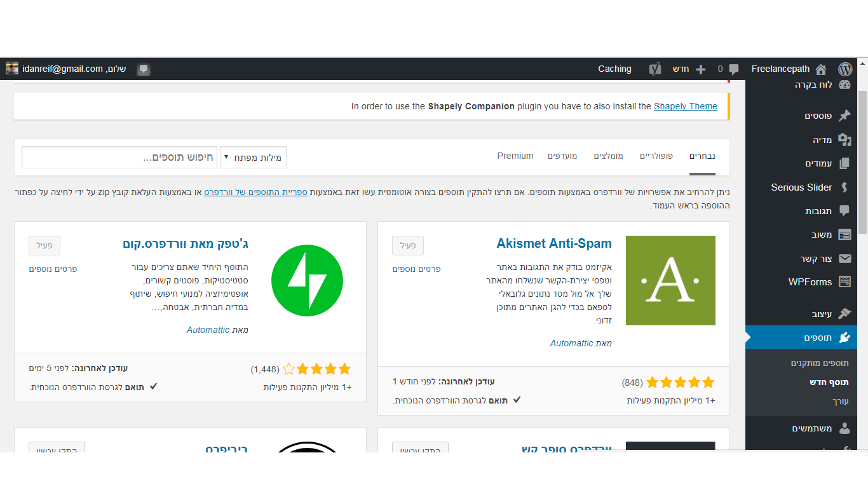
Task: Click Jetpack's פעיל active button
Action: pyautogui.click(x=44, y=245)
